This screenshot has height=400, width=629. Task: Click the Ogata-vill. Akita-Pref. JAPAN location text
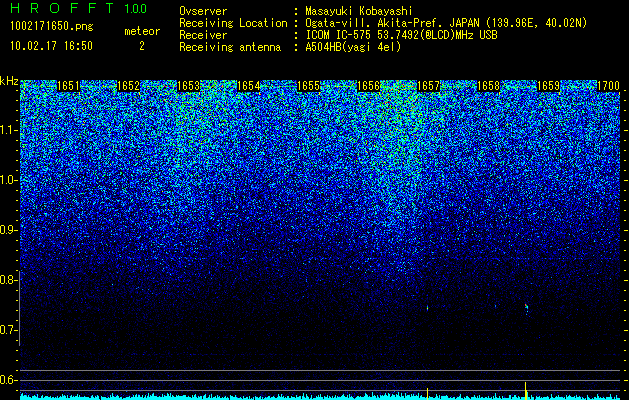446,23
